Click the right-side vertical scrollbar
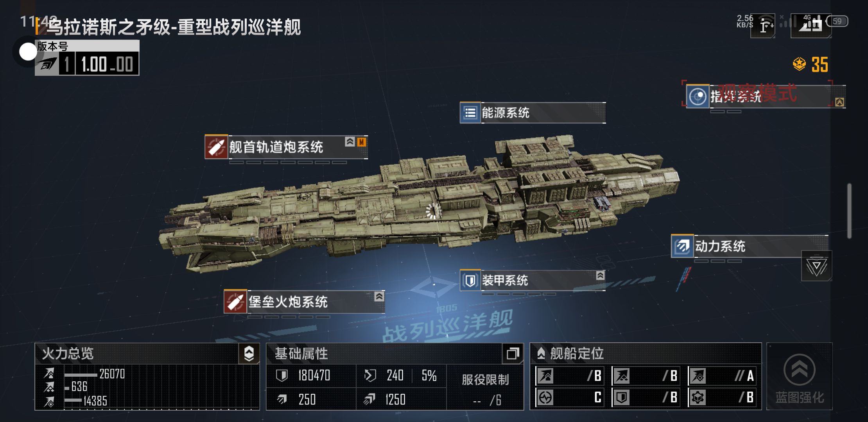Screen dimensions: 868x422 849,211
